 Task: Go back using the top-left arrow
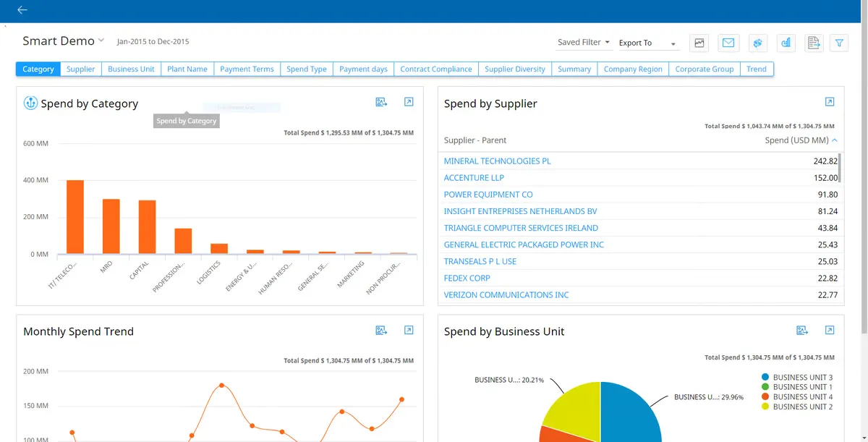[x=22, y=10]
